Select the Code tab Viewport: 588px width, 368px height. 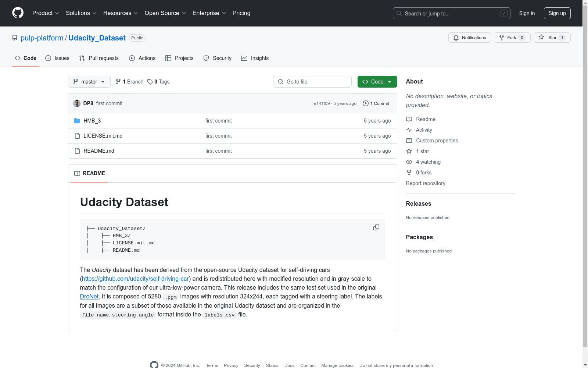point(26,58)
